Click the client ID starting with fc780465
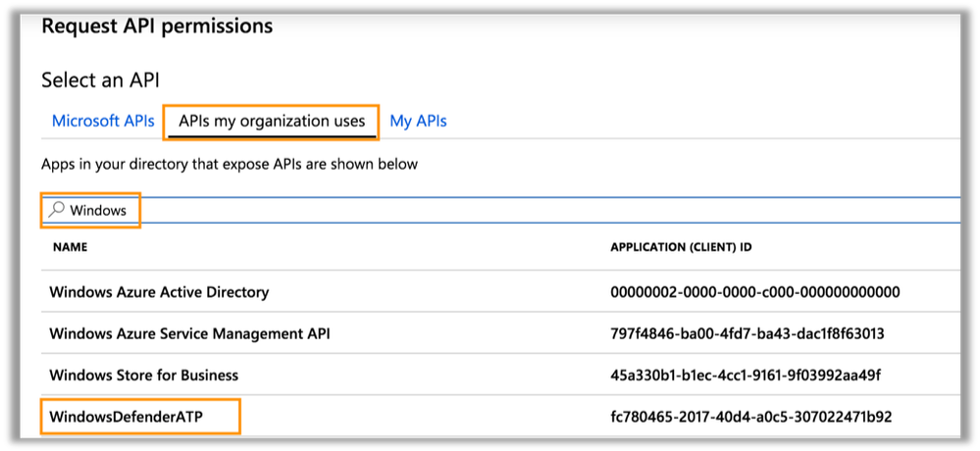The height and width of the screenshot is (451, 980). click(x=748, y=418)
